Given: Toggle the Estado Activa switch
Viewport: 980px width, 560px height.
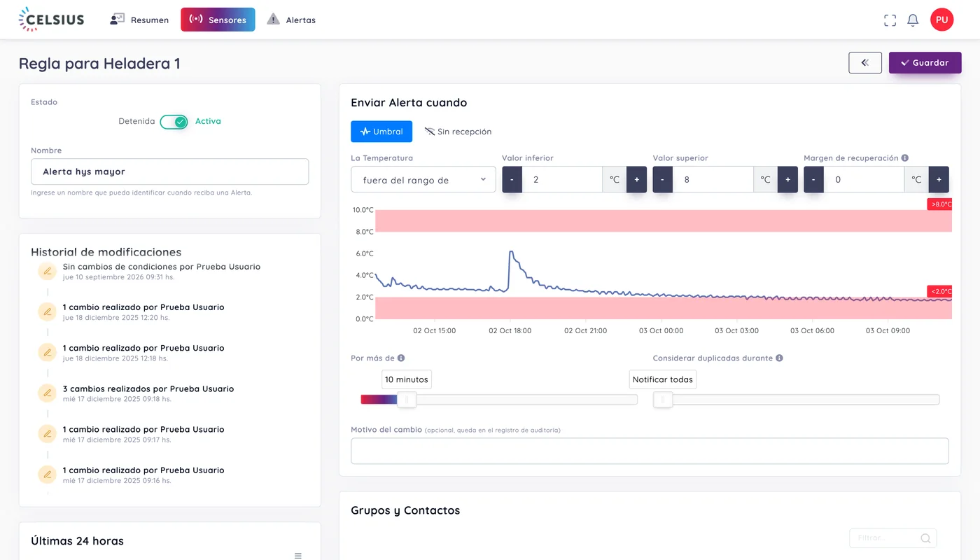Looking at the screenshot, I should [x=174, y=122].
